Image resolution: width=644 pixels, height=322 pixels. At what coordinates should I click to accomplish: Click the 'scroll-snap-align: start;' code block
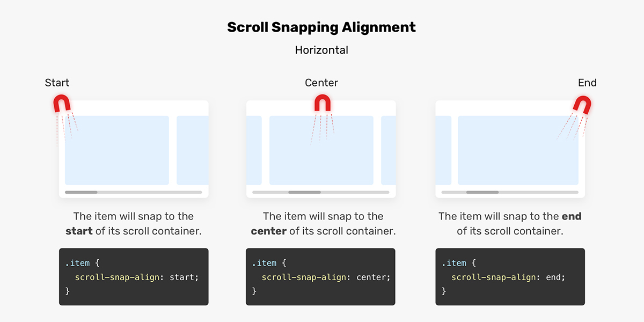pos(134,277)
